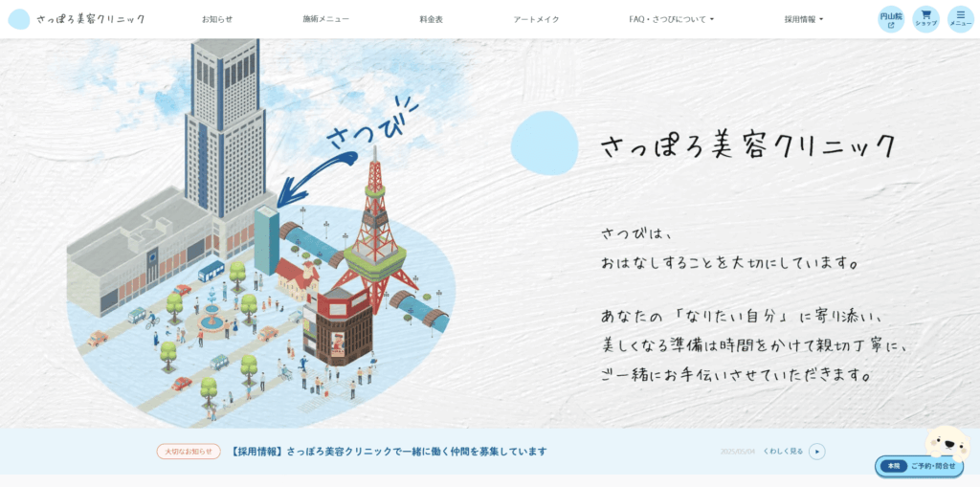Open the 料金表 price list
This screenshot has width=980, height=487.
[431, 19]
